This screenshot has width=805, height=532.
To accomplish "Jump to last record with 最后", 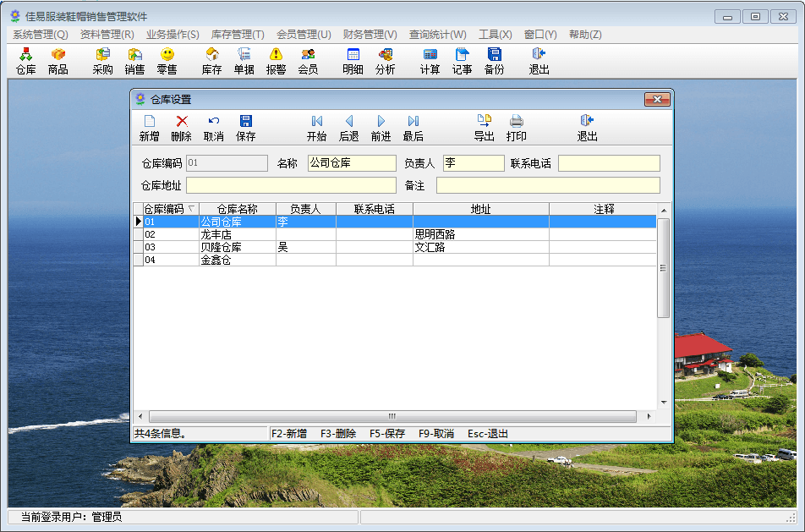I will pos(413,128).
